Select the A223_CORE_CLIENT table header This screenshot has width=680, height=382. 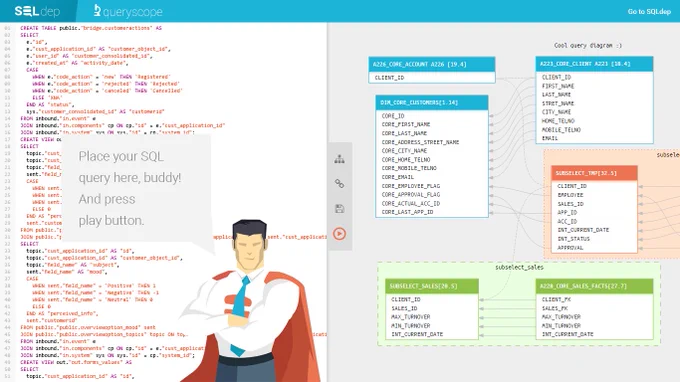(594, 64)
